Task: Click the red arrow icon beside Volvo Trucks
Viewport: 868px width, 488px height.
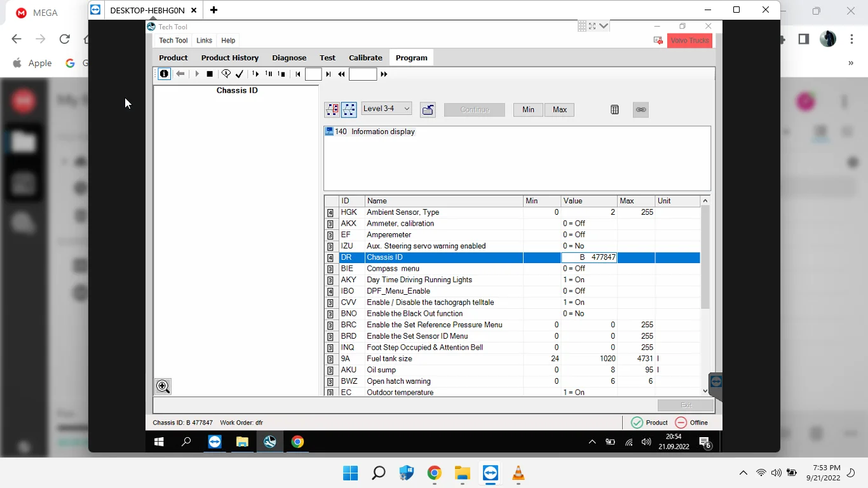Action: coord(658,40)
